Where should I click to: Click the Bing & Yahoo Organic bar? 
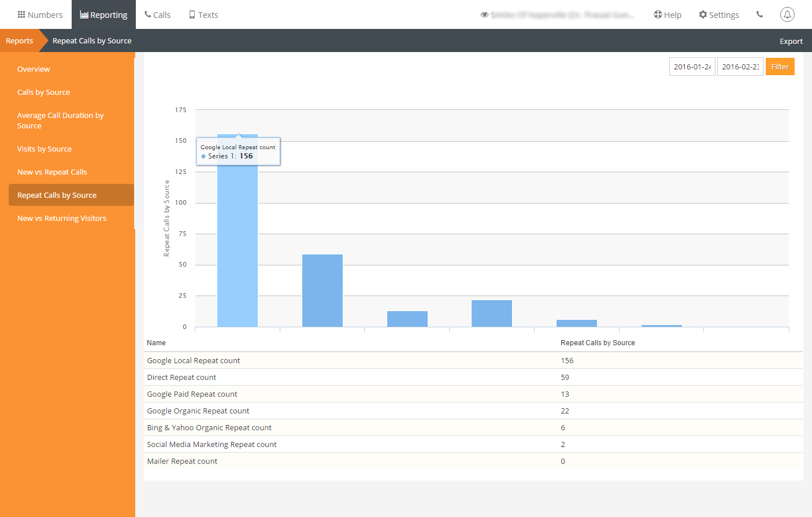577,323
